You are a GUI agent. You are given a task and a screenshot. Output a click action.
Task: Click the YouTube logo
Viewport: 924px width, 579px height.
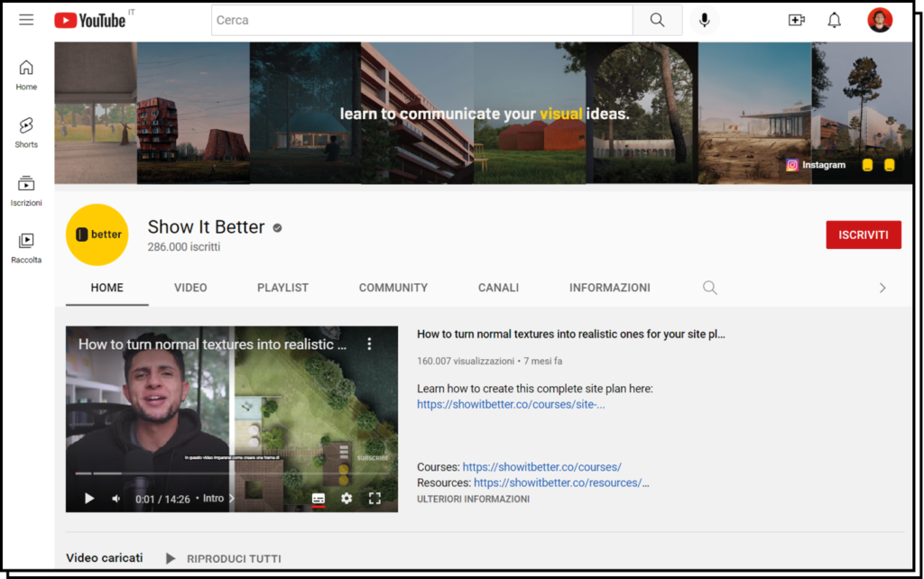(90, 20)
